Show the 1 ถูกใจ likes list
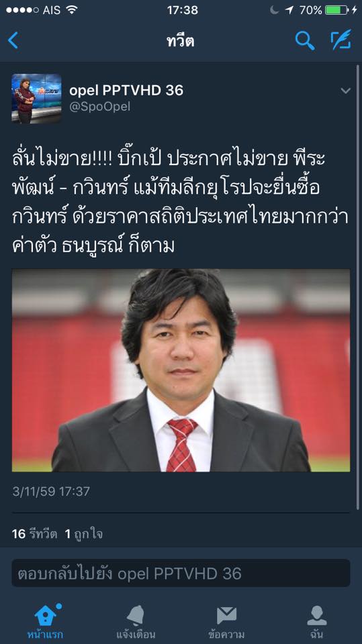 click(83, 533)
